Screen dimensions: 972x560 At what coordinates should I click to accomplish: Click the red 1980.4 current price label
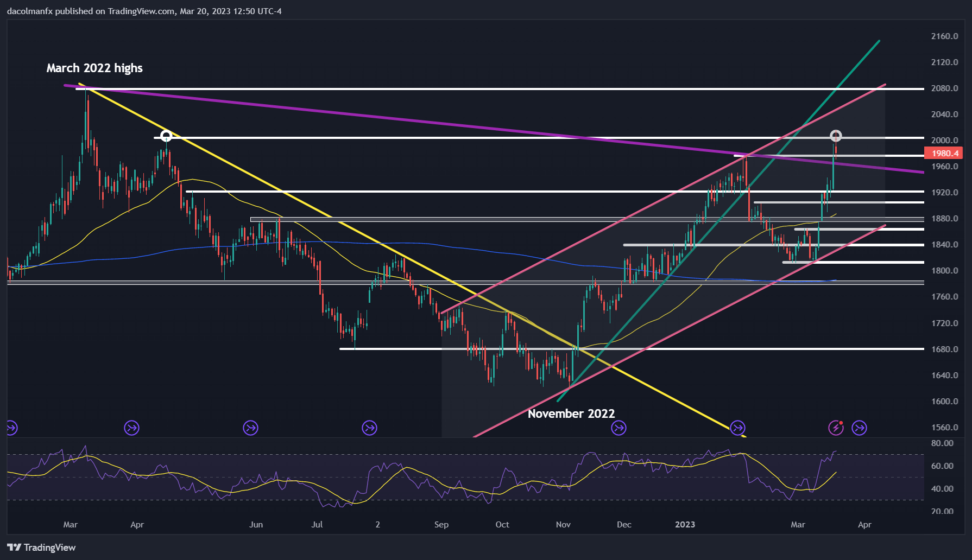(944, 154)
